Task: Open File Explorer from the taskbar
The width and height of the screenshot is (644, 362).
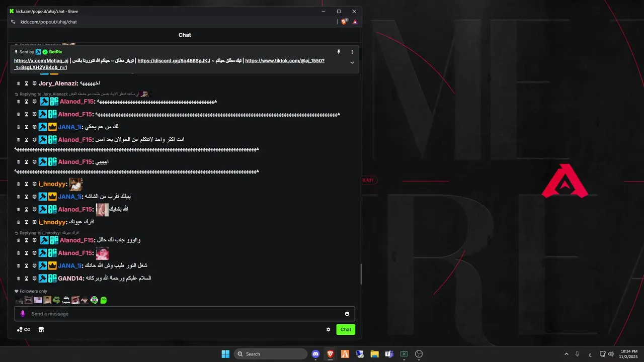Action: click(374, 354)
